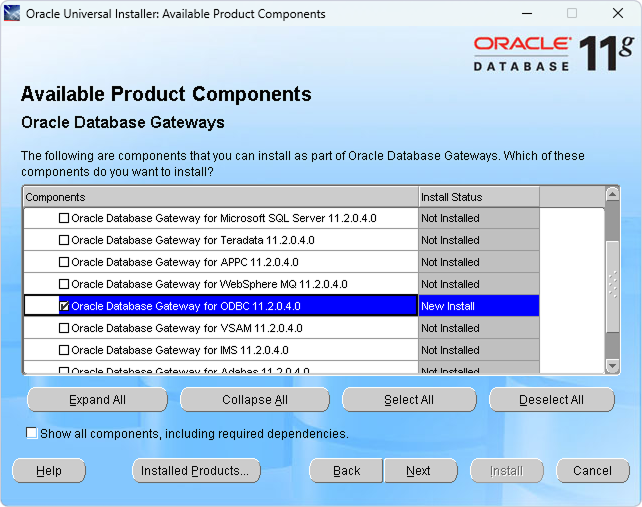Image resolution: width=642 pixels, height=507 pixels.
Task: Click the Oracle Universal Installer title bar icon
Action: (x=12, y=14)
